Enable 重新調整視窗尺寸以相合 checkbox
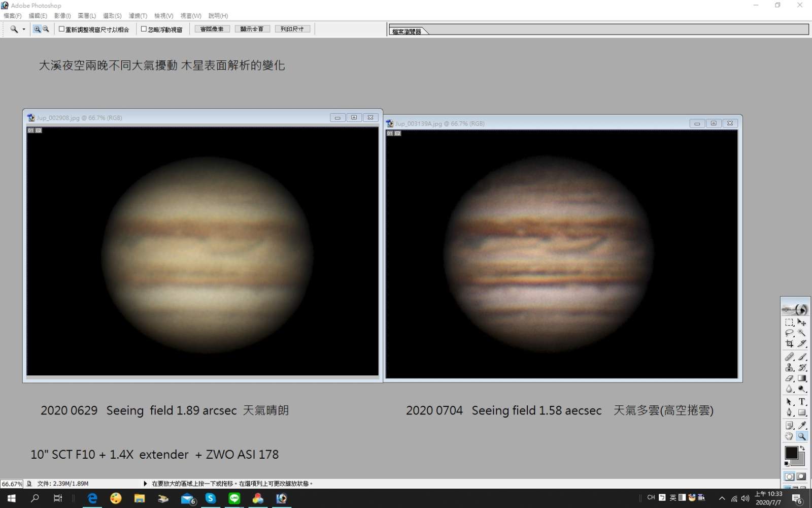 61,29
